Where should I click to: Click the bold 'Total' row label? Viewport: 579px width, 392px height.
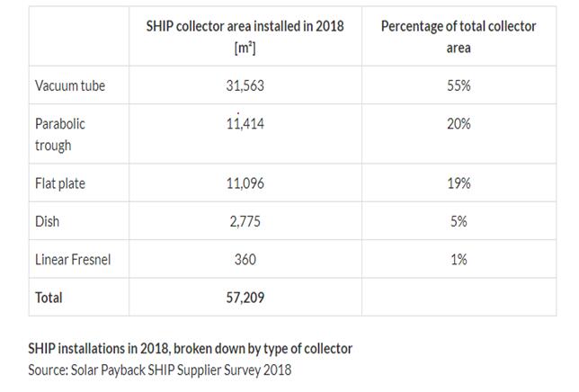(x=49, y=296)
